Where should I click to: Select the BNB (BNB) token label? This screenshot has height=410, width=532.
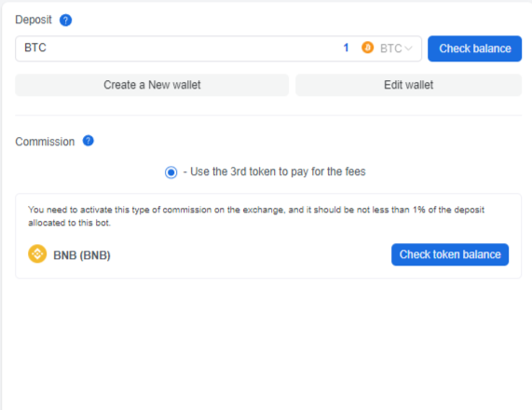[x=82, y=255]
